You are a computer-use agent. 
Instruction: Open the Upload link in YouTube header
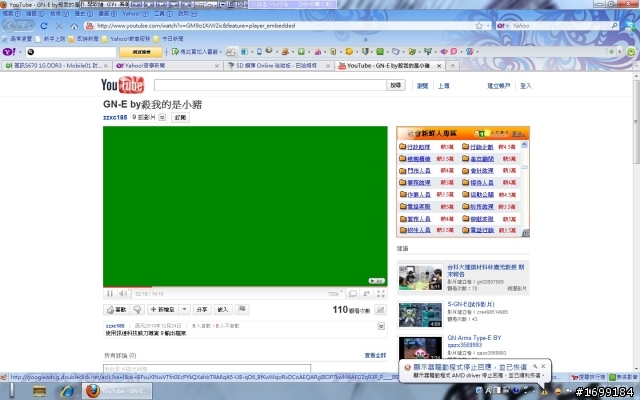[444, 86]
